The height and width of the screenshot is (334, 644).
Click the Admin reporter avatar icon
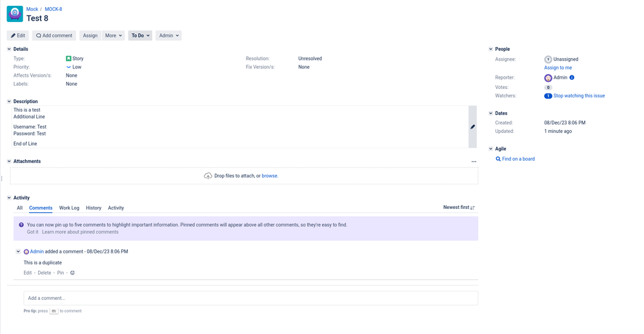click(548, 78)
